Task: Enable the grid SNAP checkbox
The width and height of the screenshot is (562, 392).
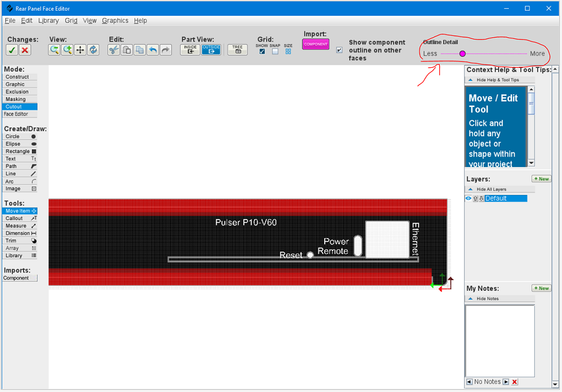Action: [x=275, y=53]
